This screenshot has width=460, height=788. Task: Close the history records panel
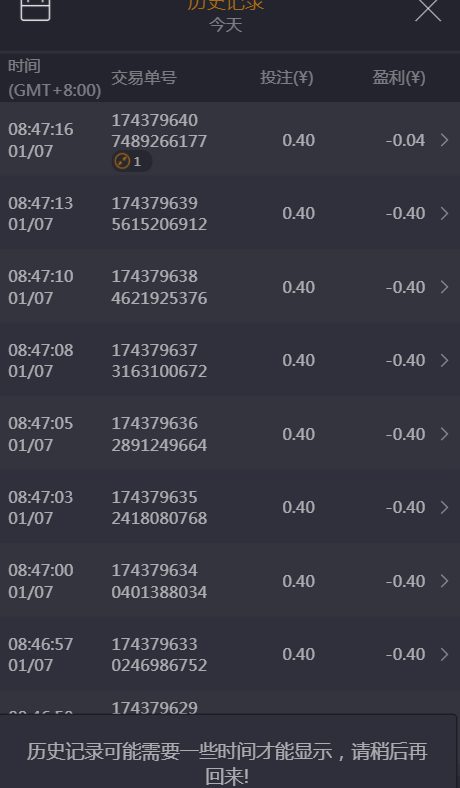pyautogui.click(x=428, y=9)
